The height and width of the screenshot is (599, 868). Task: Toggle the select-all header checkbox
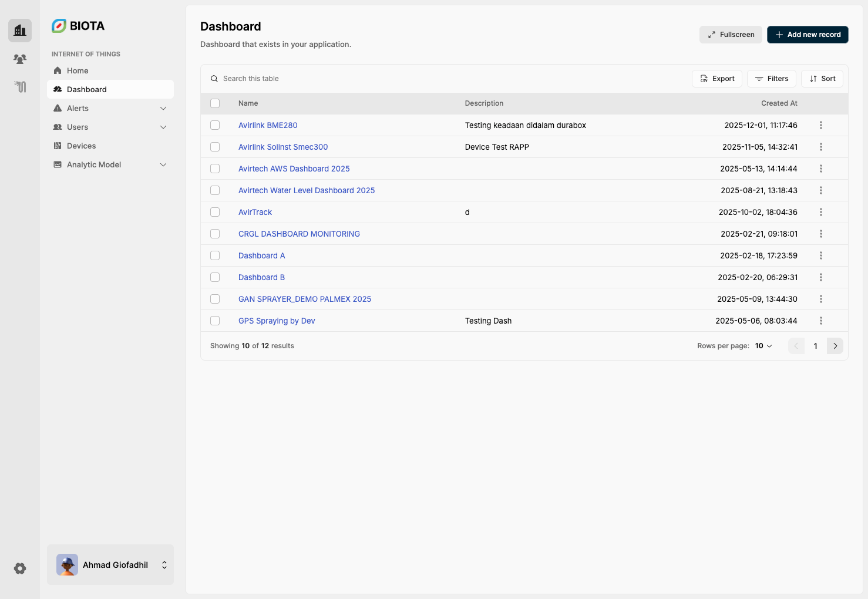tap(215, 103)
